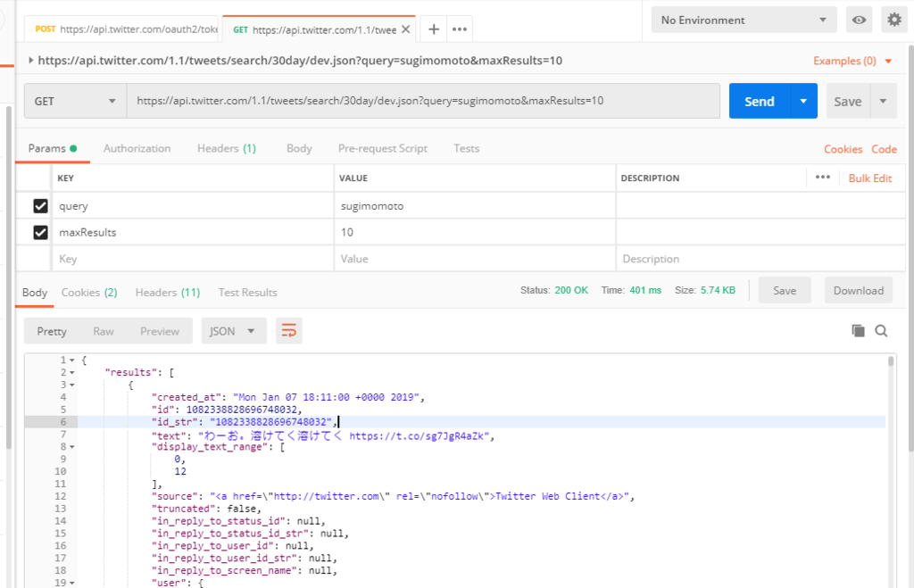Collapse the results array at line 2
This screenshot has width=914, height=588.
[72, 372]
